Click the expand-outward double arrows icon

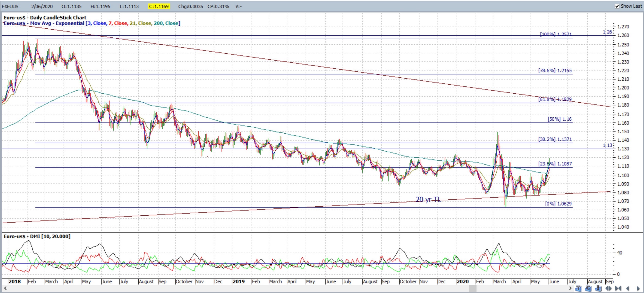[608, 288]
